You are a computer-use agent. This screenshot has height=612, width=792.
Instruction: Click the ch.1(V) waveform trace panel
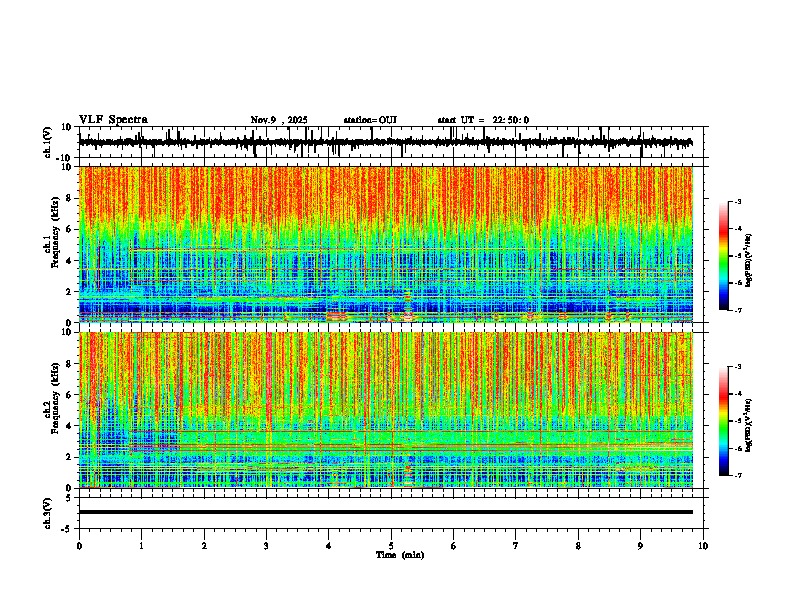coord(393,142)
